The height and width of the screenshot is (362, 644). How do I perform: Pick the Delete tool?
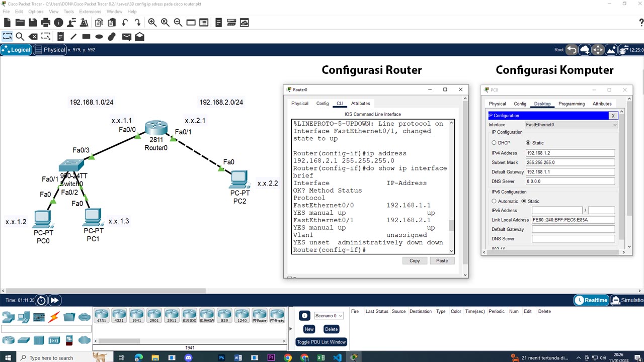click(33, 36)
